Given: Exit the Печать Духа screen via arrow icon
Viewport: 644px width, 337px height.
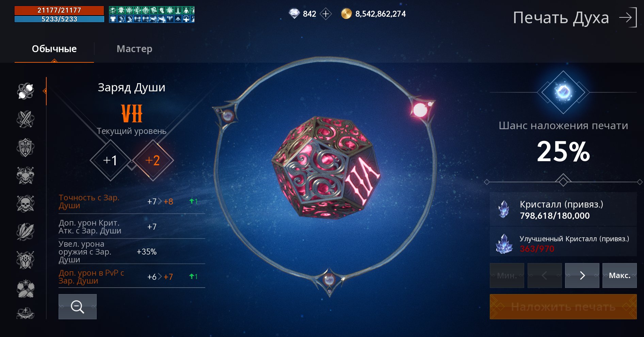Looking at the screenshot, I should coord(628,17).
